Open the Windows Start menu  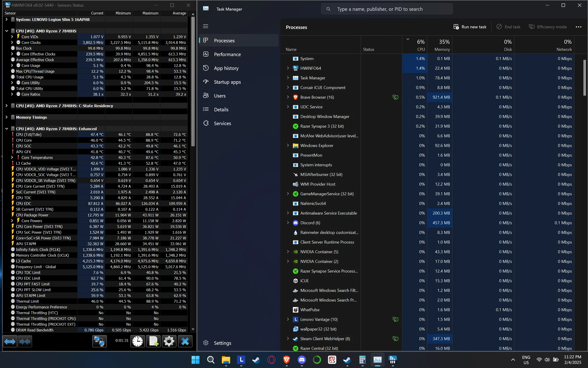195,360
